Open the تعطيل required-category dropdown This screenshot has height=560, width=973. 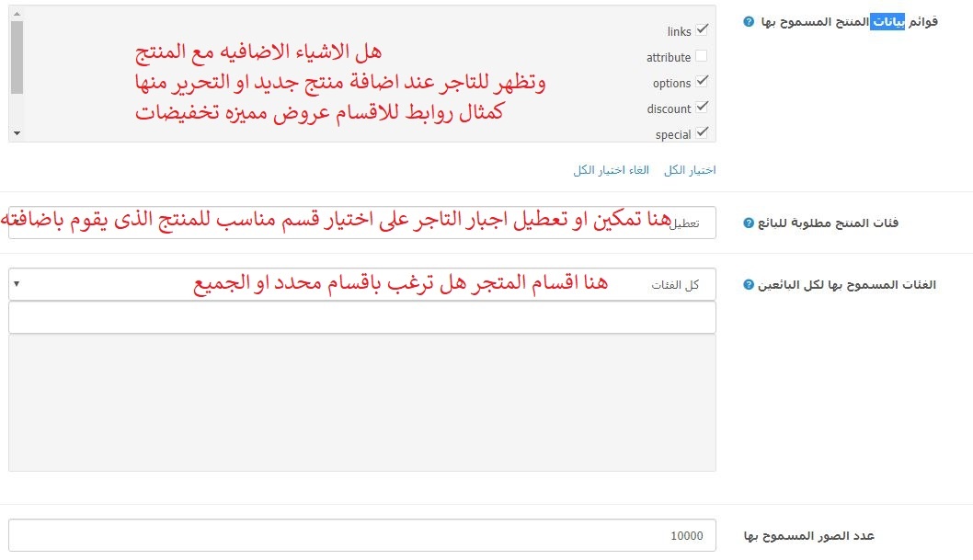[x=361, y=223]
